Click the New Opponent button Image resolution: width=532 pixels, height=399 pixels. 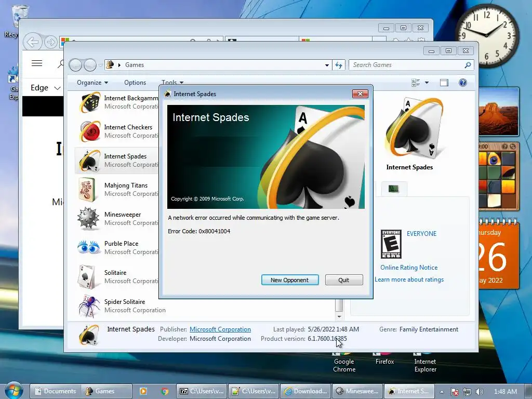[x=290, y=280]
